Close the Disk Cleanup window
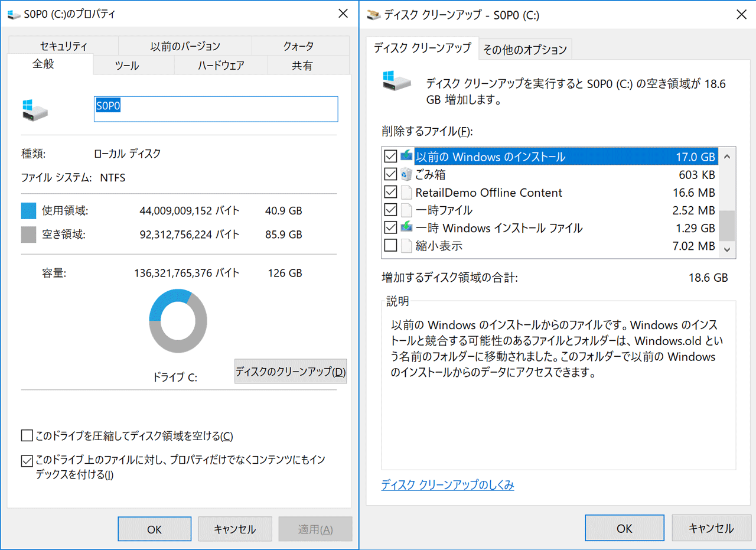Screen dimensions: 756x550 pyautogui.click(x=741, y=15)
